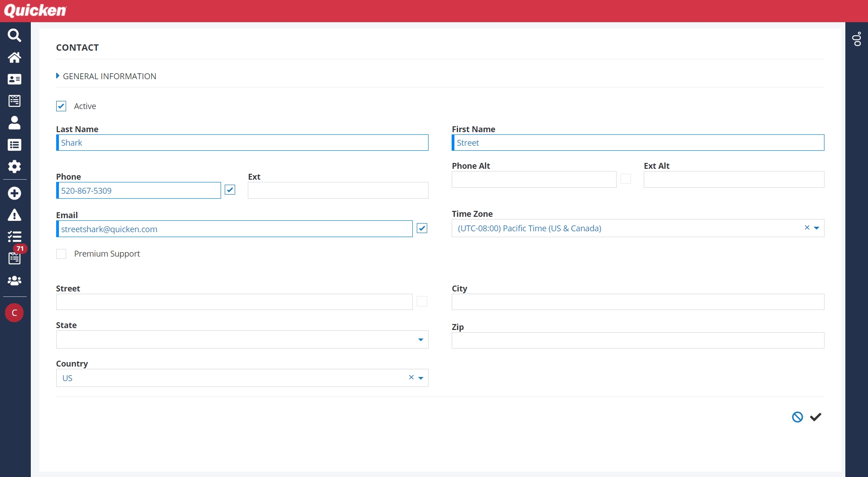The width and height of the screenshot is (868, 477).
Task: Enable the Premium Support checkbox
Action: tap(61, 254)
